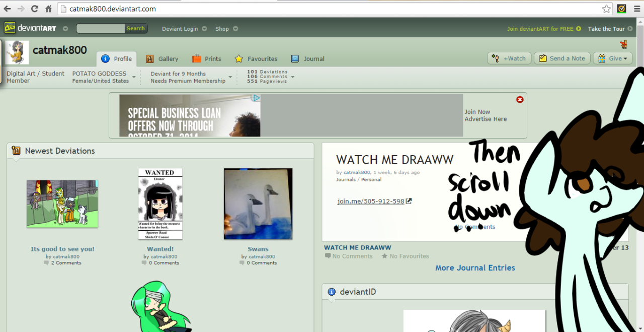Image resolution: width=644 pixels, height=332 pixels.
Task: Open the Its good to see you! title
Action: click(62, 249)
